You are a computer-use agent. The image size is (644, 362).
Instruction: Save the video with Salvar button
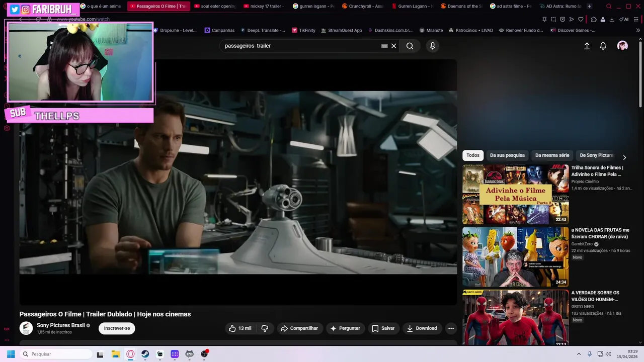[x=383, y=328]
